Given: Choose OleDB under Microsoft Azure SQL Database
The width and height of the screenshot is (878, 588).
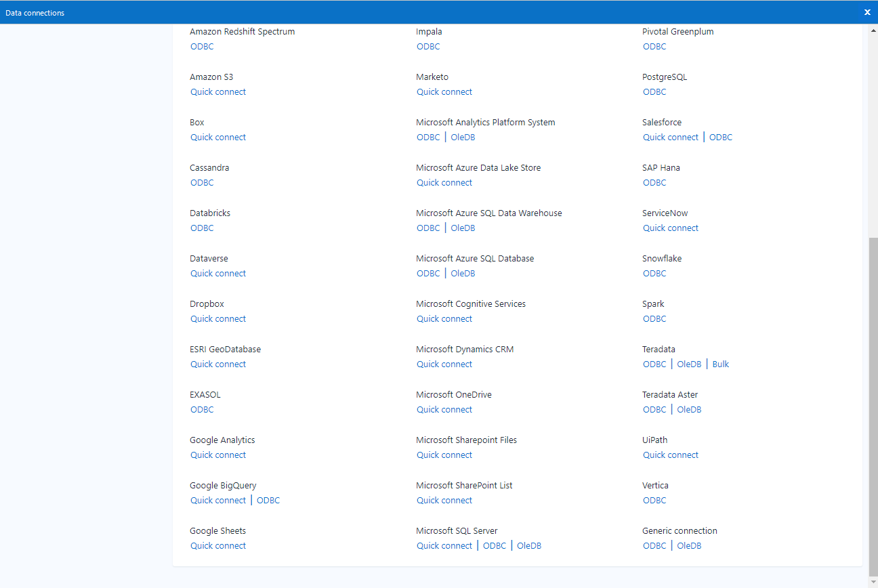Looking at the screenshot, I should (x=463, y=273).
